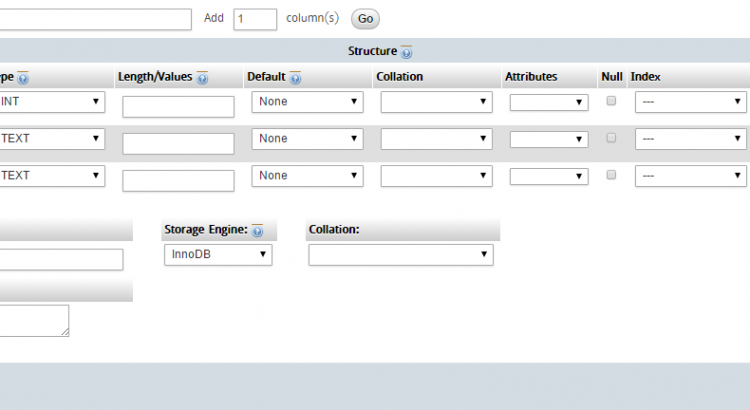Toggle Null checkbox in the INT row
Screen dimensions: 750x410
tap(611, 101)
